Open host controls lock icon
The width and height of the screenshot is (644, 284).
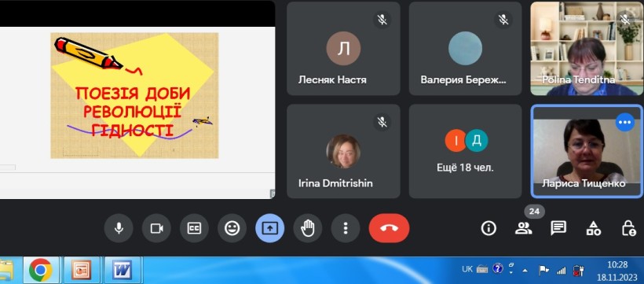[x=628, y=228]
